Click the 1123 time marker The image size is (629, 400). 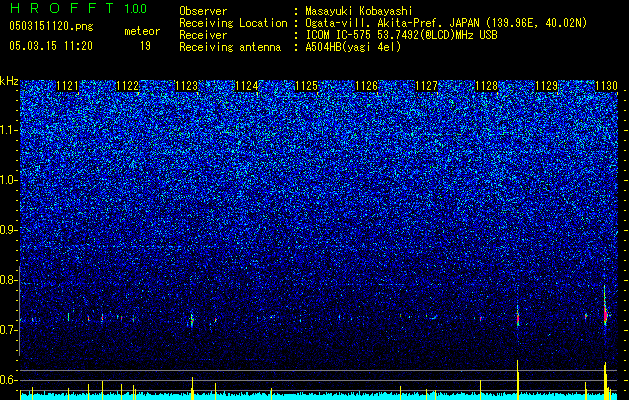point(187,86)
